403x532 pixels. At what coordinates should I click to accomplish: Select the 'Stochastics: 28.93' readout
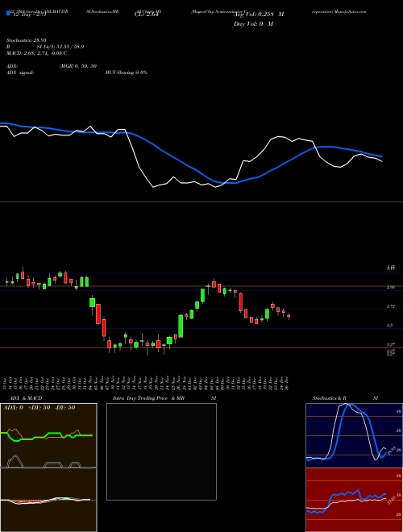[26, 40]
